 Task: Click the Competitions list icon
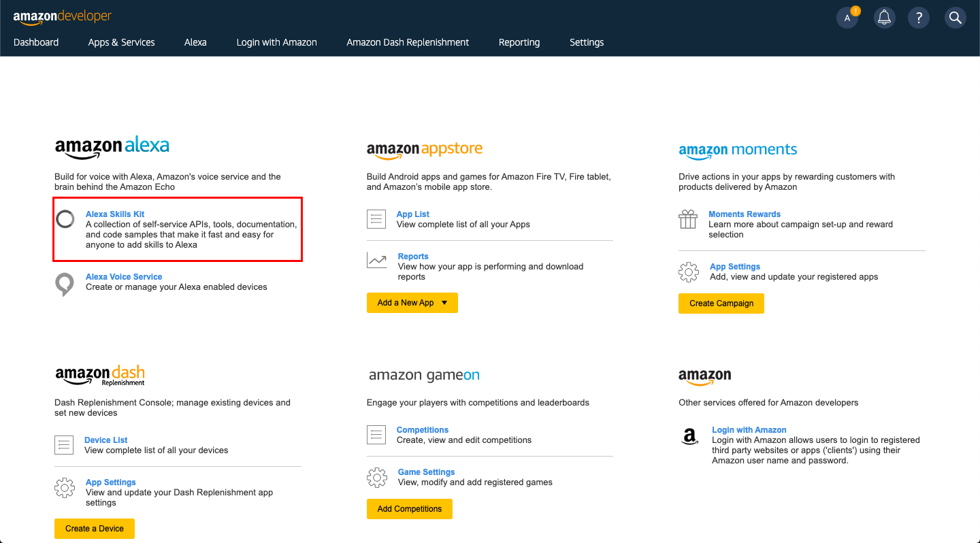point(376,435)
